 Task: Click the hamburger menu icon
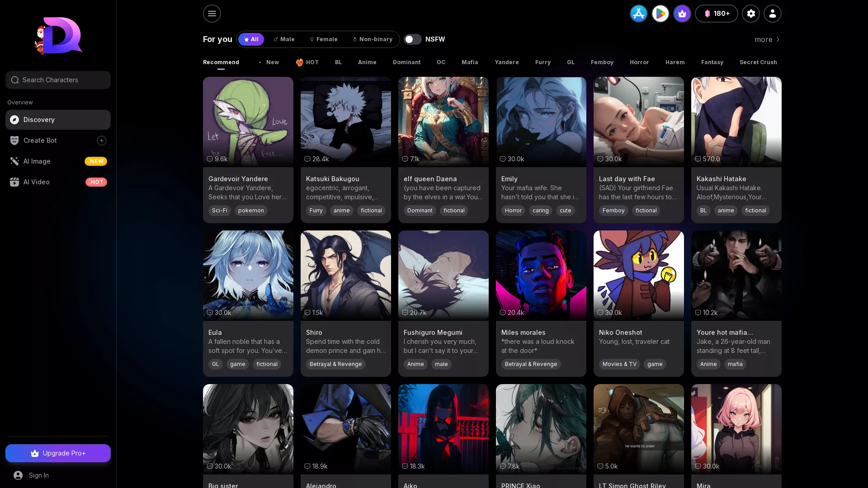212,14
